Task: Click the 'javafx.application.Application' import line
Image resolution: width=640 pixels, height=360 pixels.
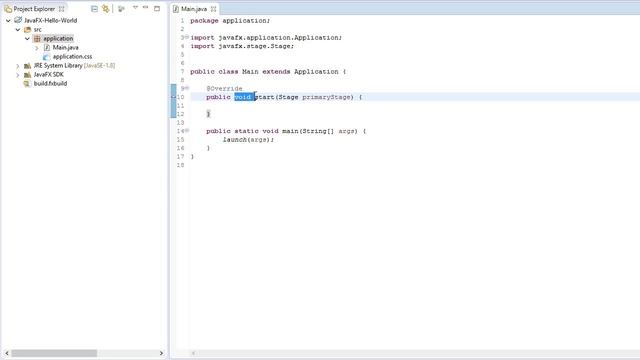Action: pos(266,38)
